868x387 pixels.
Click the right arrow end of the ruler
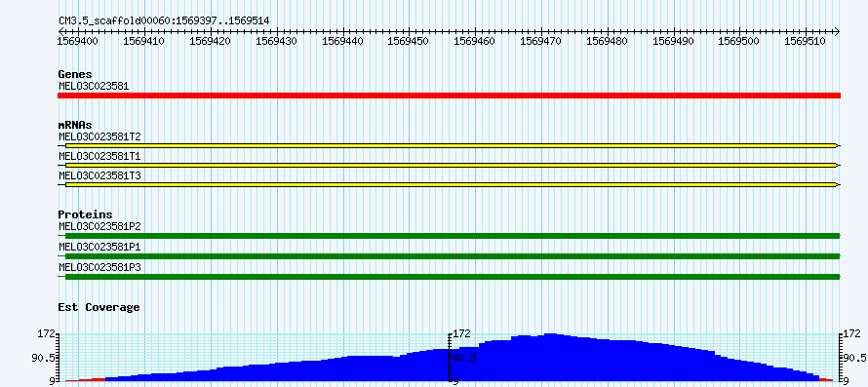coord(837,31)
